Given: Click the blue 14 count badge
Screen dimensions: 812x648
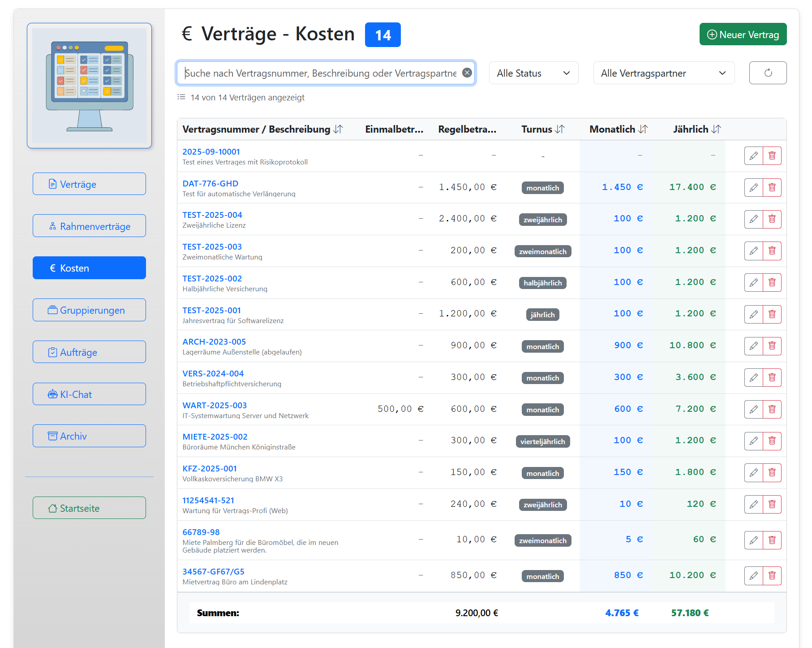Looking at the screenshot, I should tap(382, 34).
